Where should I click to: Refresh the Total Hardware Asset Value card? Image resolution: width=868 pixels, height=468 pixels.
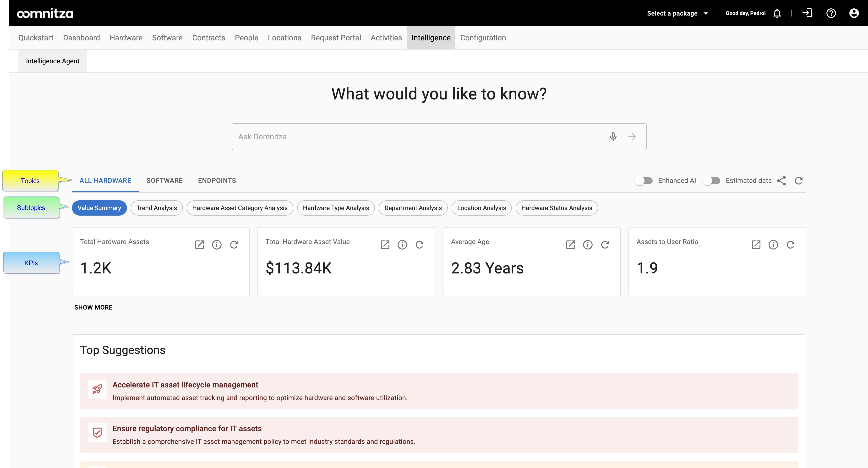coord(420,245)
